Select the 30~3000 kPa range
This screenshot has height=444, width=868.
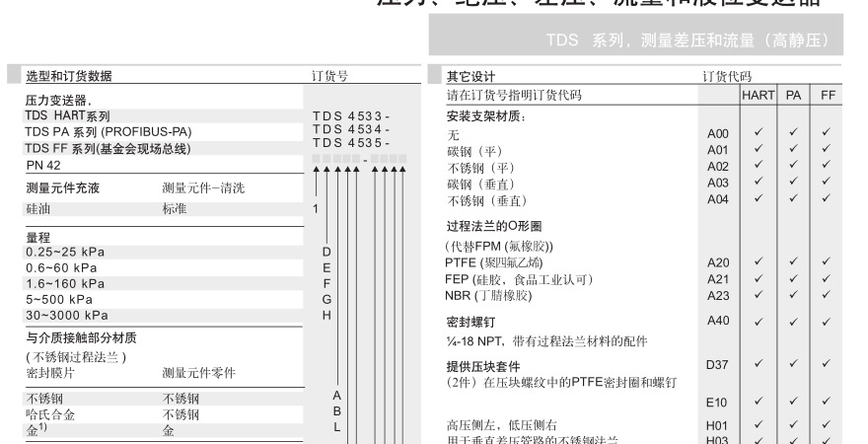(x=66, y=315)
